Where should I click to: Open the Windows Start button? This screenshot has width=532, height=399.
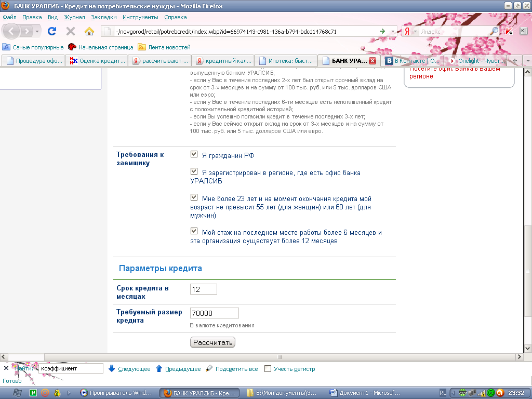[18, 393]
